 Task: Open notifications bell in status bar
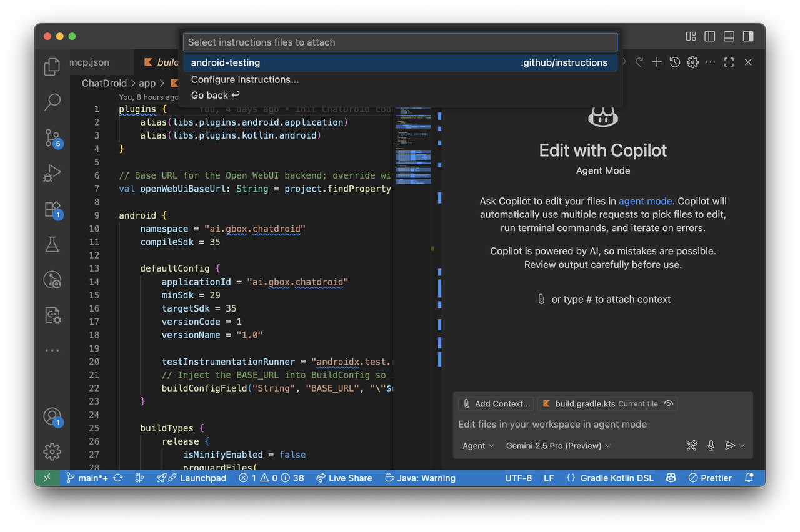point(749,478)
